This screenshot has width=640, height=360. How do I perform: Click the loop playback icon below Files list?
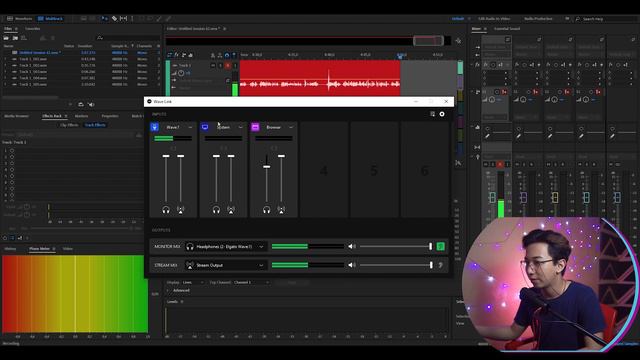click(81, 104)
